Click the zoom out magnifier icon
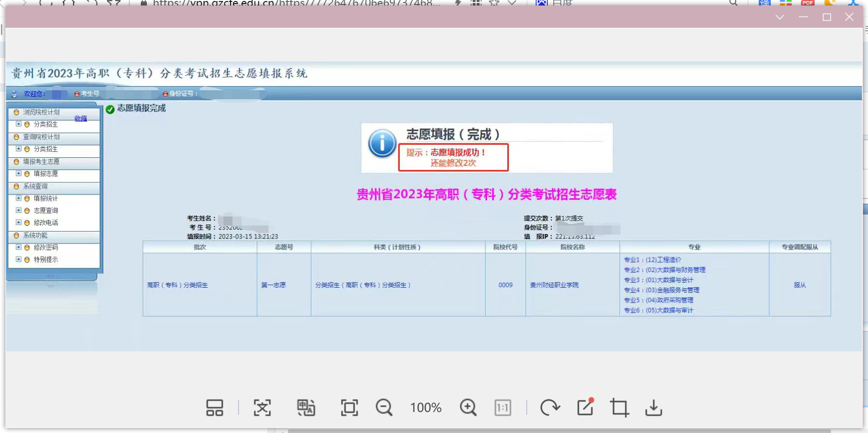The height and width of the screenshot is (433, 868). 384,407
